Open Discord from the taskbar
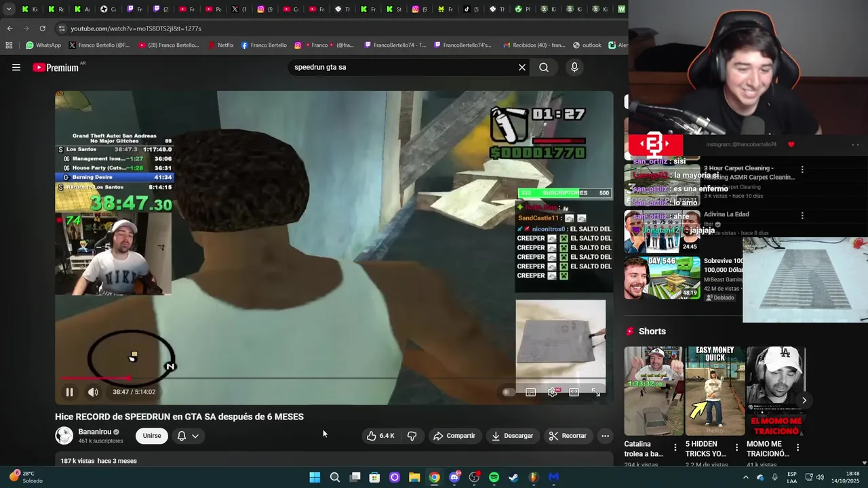The width and height of the screenshot is (868, 488). pos(454,477)
